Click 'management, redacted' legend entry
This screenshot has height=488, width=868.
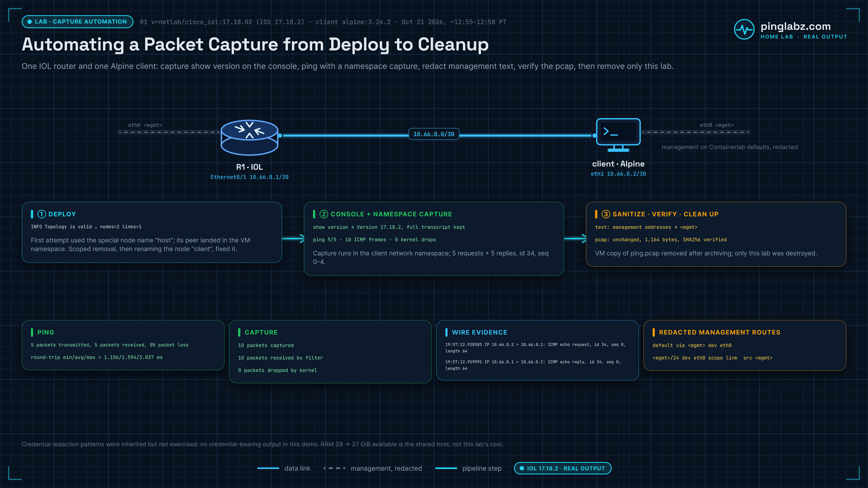tap(373, 468)
